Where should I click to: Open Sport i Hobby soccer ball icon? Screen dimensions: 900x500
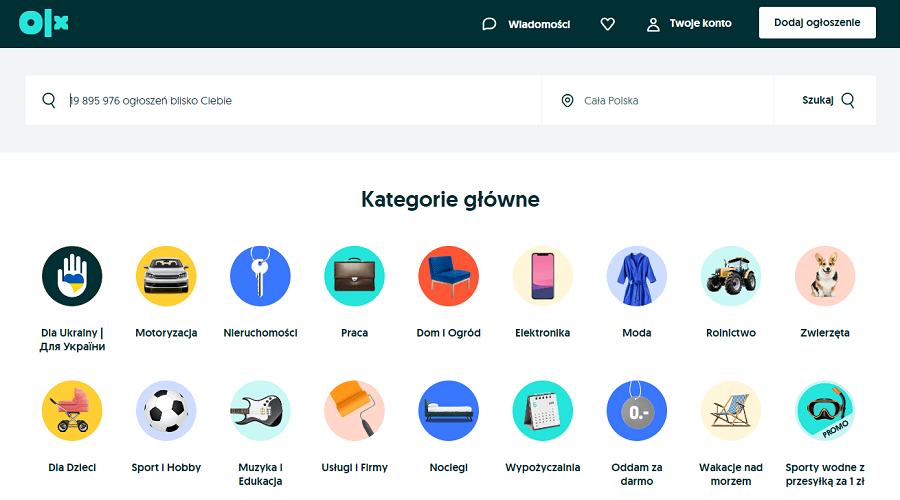click(x=166, y=410)
